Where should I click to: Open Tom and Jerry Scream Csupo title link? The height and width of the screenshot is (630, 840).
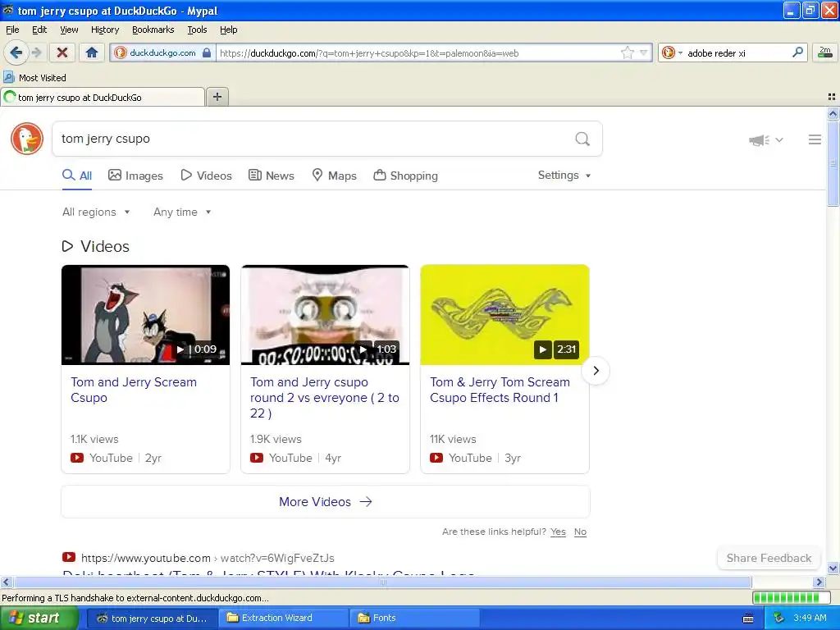tap(134, 390)
